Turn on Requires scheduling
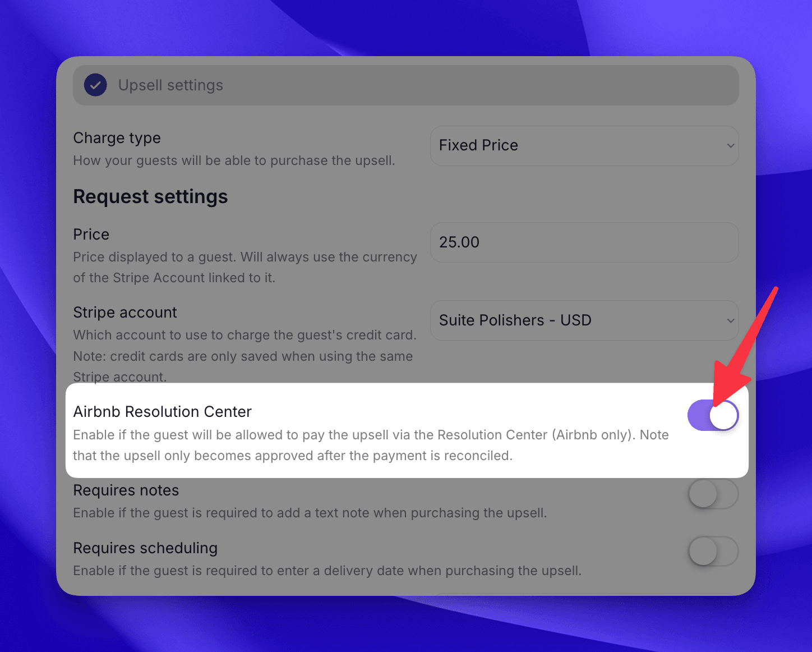This screenshot has width=812, height=652. point(713,552)
